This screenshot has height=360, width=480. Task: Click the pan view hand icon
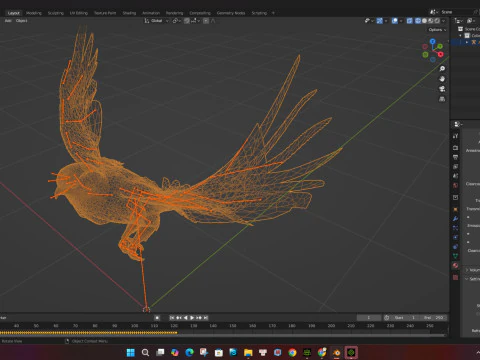click(442, 79)
